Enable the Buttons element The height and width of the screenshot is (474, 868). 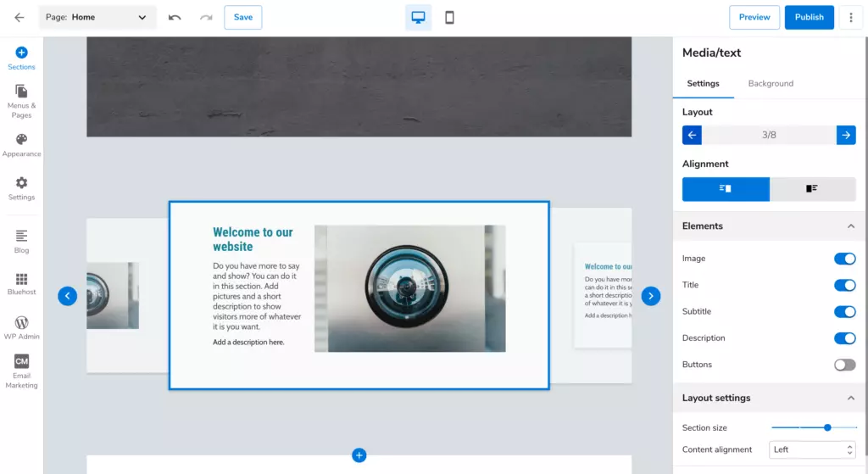point(845,365)
